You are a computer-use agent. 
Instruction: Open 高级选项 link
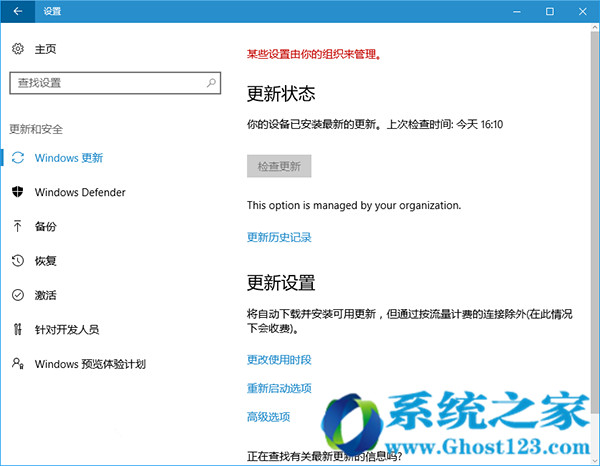pyautogui.click(x=268, y=417)
